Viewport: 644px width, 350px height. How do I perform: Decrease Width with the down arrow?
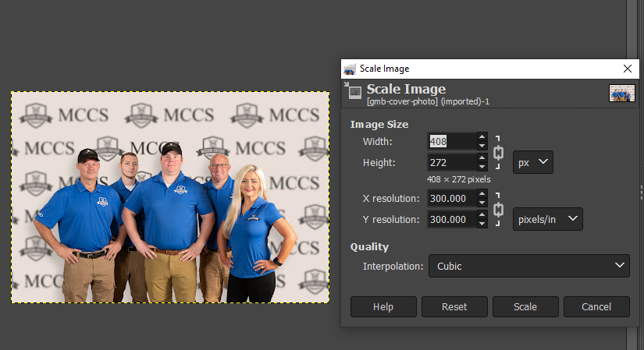point(482,146)
